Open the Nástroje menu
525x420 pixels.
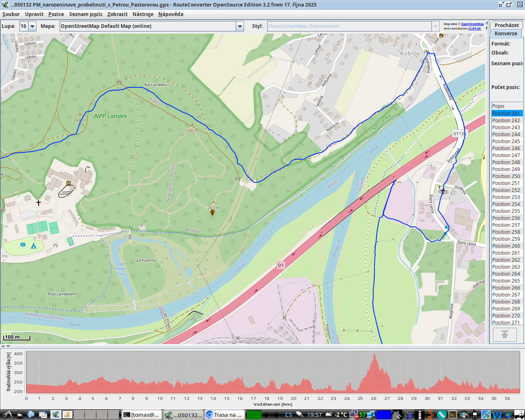143,14
